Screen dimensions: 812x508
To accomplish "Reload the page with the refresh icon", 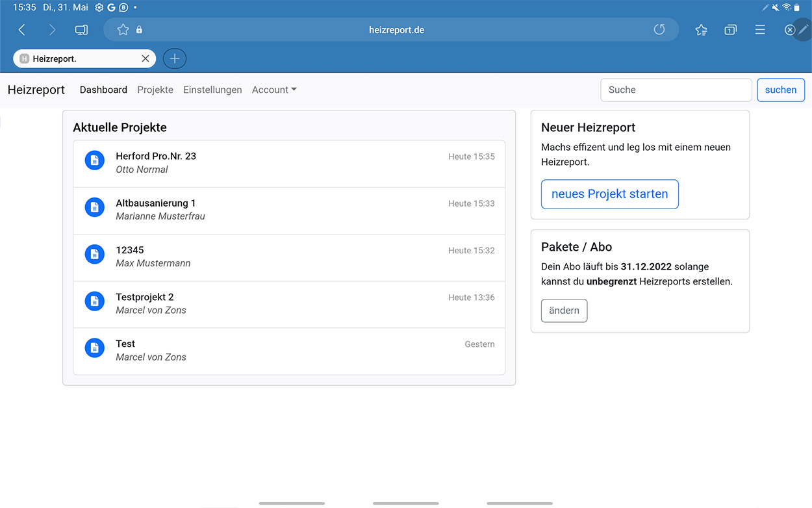I will click(x=659, y=30).
